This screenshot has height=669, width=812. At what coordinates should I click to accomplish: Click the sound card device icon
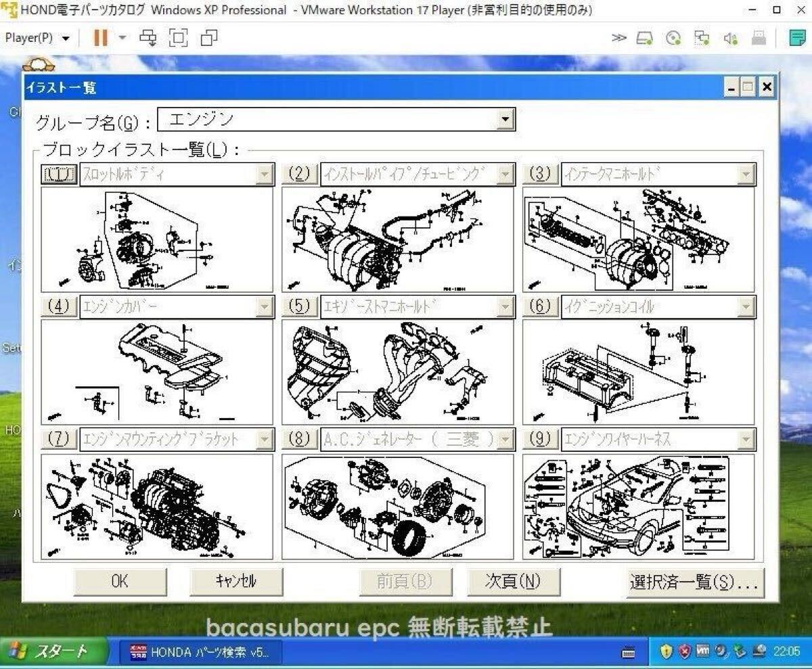[x=730, y=39]
